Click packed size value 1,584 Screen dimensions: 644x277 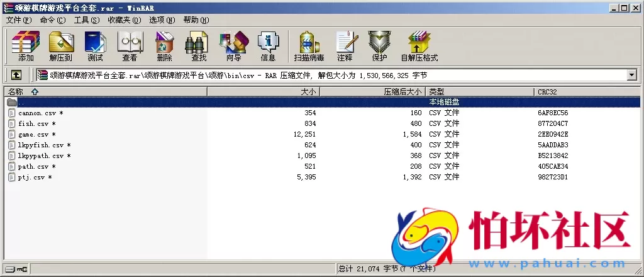(413, 134)
